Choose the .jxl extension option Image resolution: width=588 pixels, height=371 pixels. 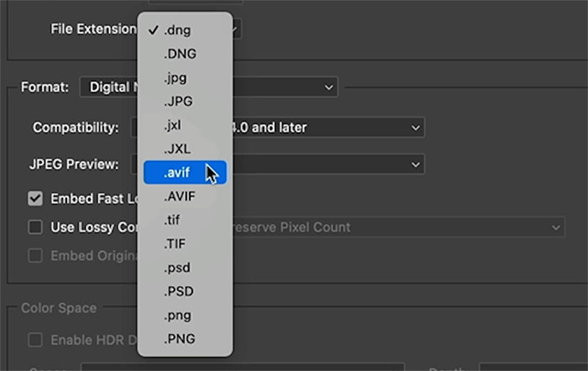coord(174,126)
